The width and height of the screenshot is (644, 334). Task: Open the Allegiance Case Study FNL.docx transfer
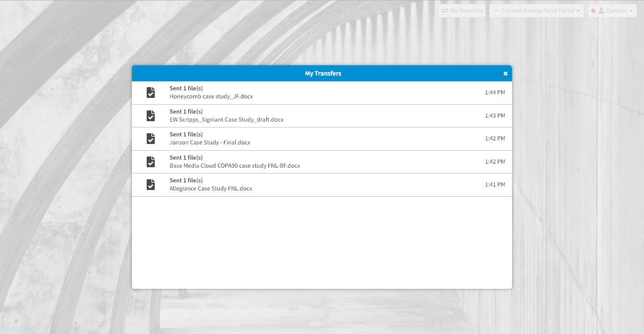(322, 185)
